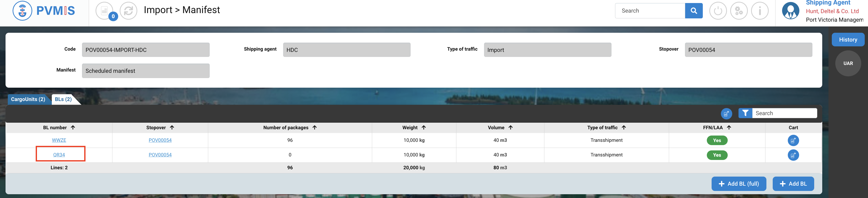Click the PVMIS anchor logo
The width and height of the screenshot is (868, 198).
[x=22, y=11]
